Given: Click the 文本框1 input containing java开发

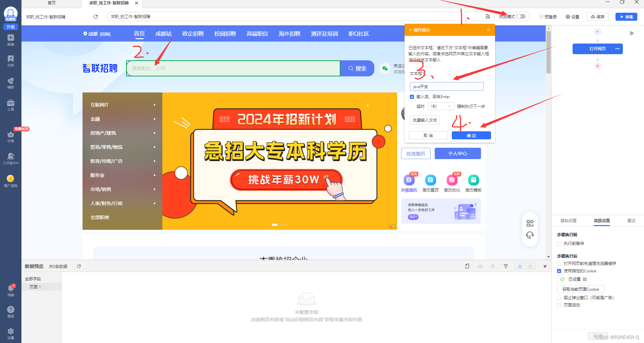Looking at the screenshot, I should point(446,86).
